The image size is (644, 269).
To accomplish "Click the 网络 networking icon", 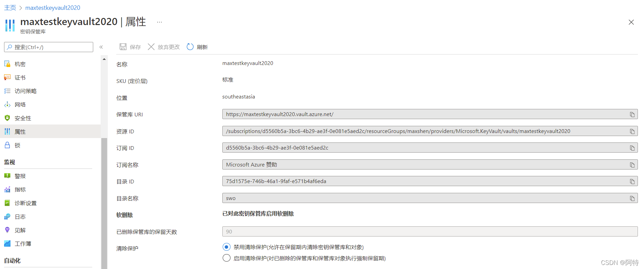I will tap(7, 105).
